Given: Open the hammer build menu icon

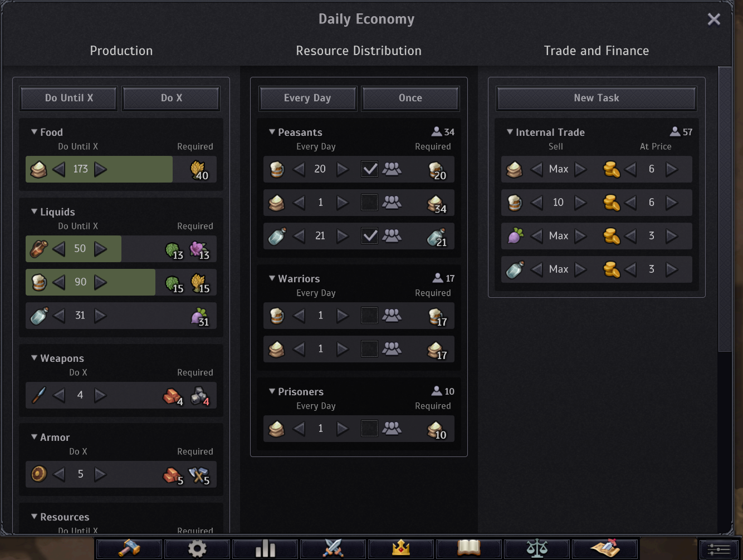Looking at the screenshot, I should [129, 548].
